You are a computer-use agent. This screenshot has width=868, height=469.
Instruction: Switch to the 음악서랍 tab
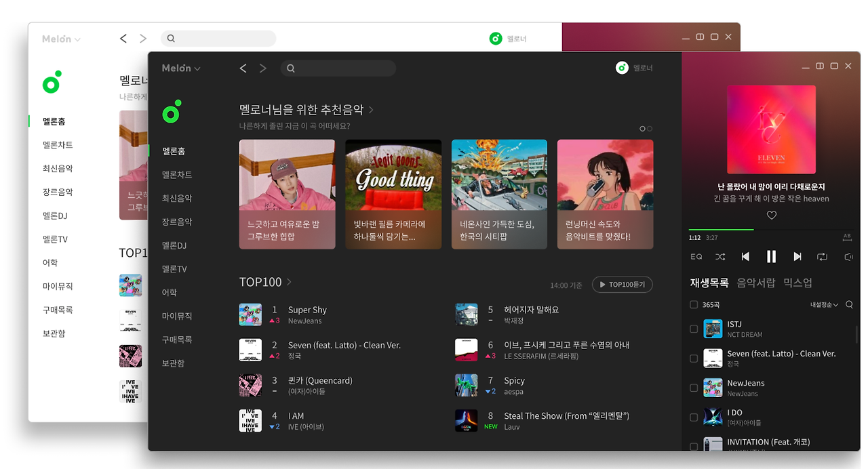pos(756,283)
